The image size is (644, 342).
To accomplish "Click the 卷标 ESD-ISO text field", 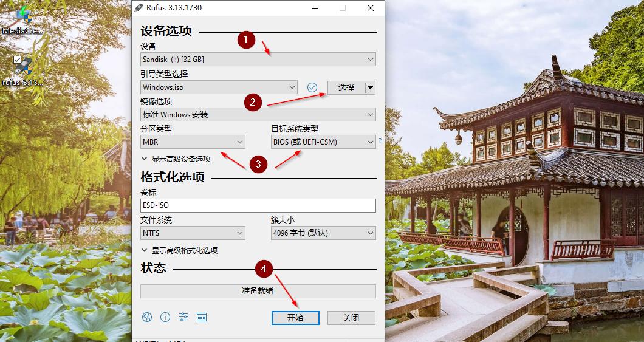I will click(x=258, y=205).
